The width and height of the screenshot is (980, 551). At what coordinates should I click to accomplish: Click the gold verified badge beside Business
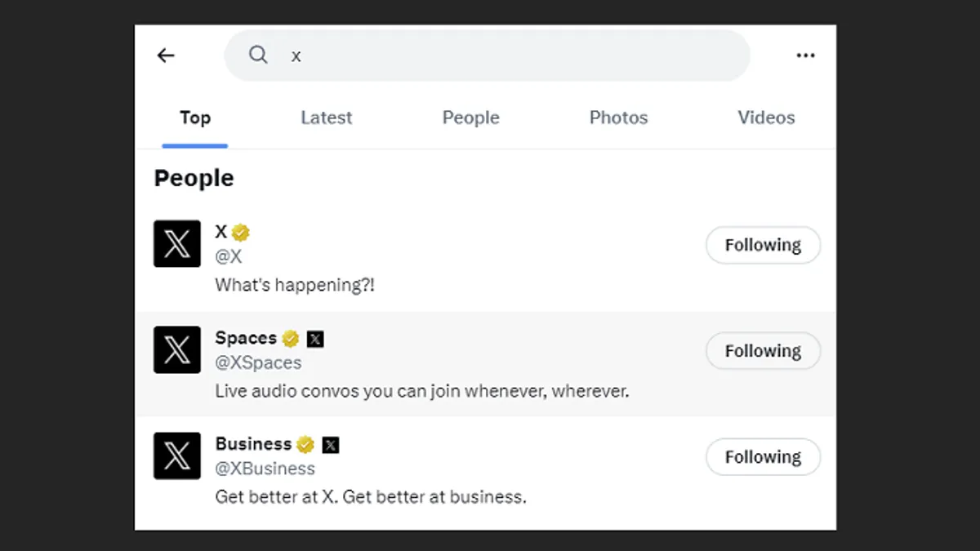pyautogui.click(x=305, y=445)
